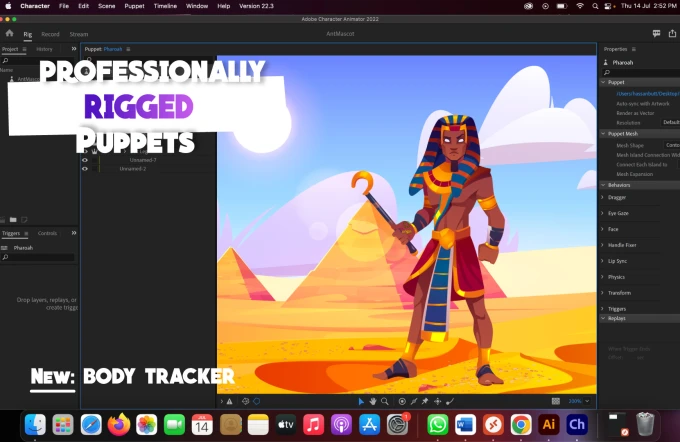Click the Triggers panel search field
The image size is (680, 442).
pyautogui.click(x=38, y=257)
